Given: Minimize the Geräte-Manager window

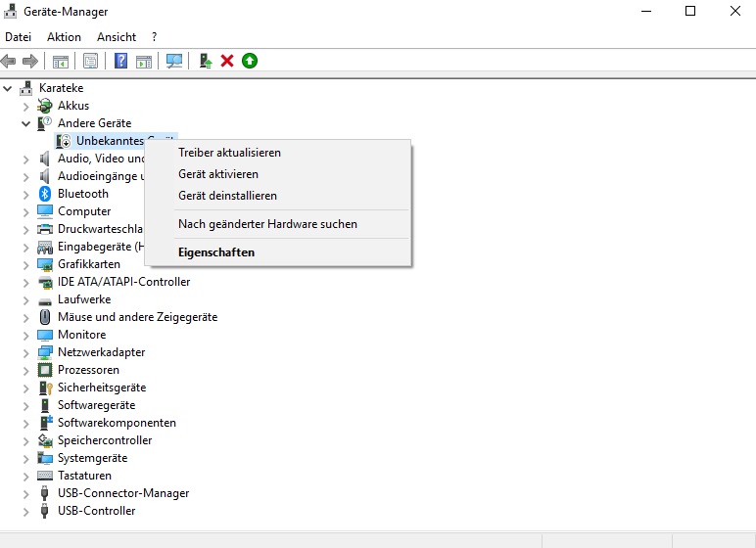Looking at the screenshot, I should point(646,11).
